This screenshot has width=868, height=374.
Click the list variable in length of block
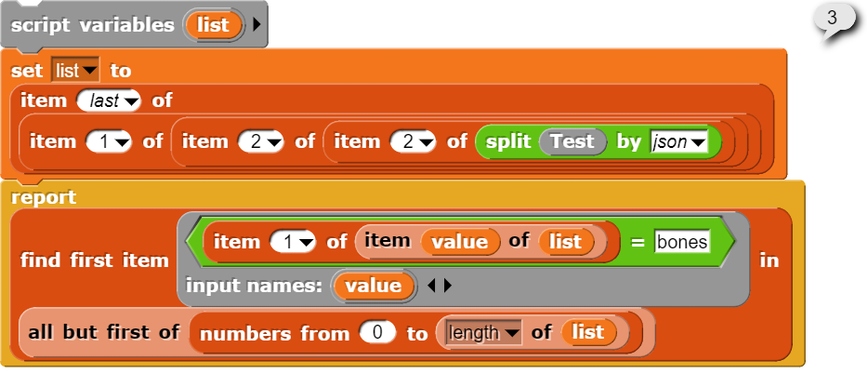pyautogui.click(x=588, y=332)
